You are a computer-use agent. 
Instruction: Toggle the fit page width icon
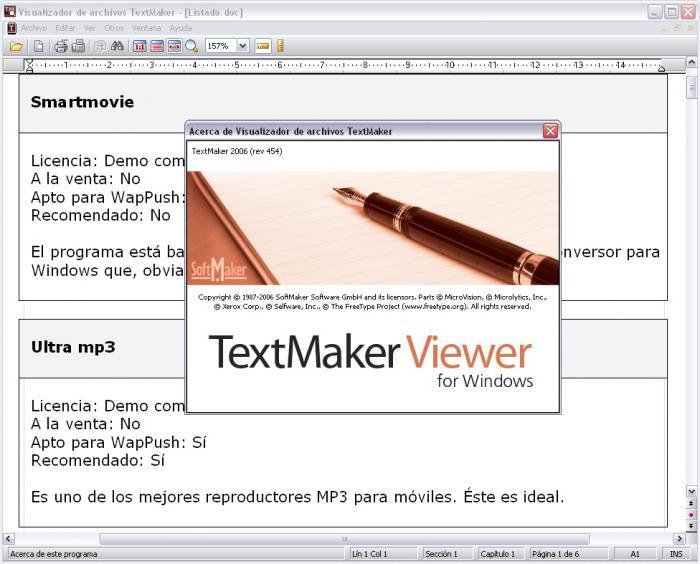click(174, 46)
